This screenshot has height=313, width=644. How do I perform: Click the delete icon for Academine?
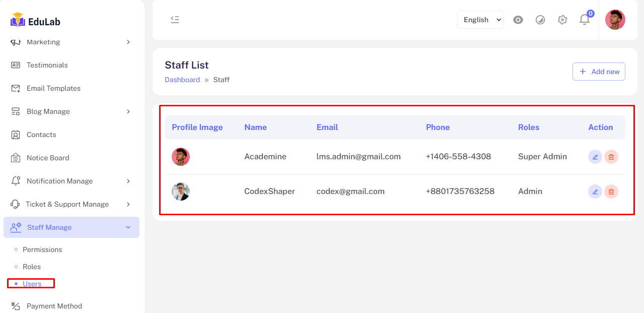click(611, 157)
